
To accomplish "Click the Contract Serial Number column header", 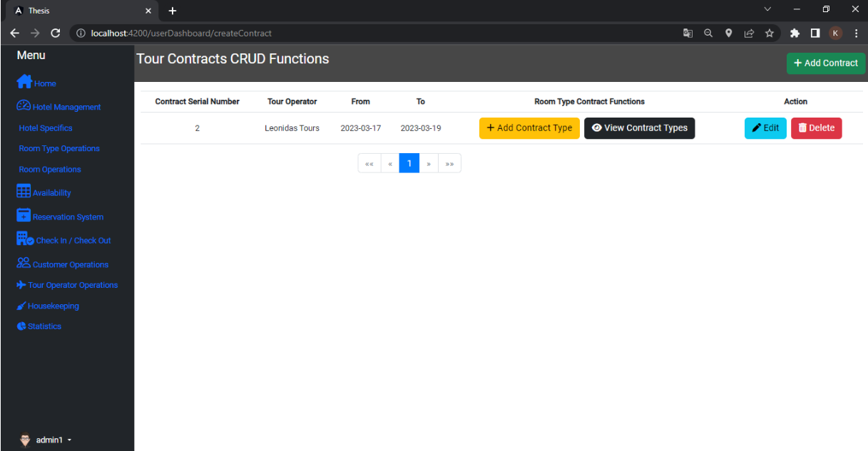I will pos(197,102).
